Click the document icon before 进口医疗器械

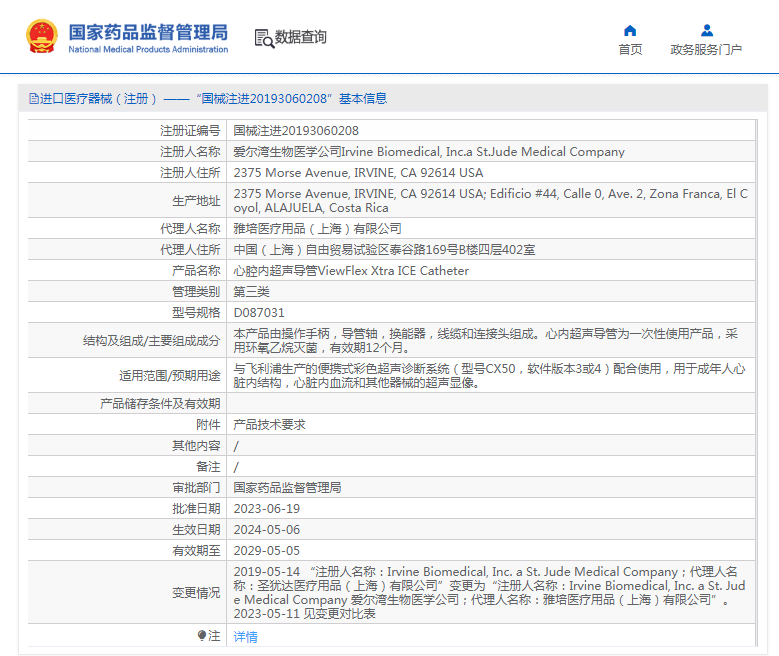34,99
